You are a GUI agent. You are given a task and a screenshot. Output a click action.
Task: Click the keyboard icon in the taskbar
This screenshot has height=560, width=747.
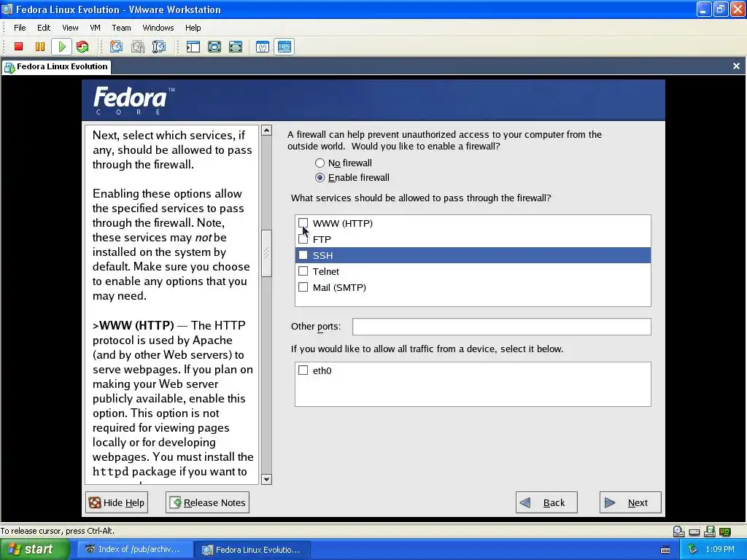coord(665,550)
